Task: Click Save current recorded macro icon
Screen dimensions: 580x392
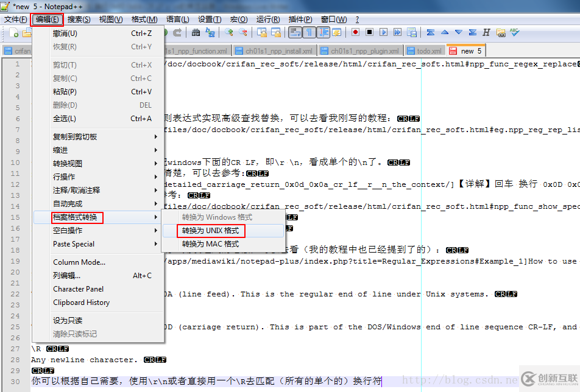Action: click(412, 32)
